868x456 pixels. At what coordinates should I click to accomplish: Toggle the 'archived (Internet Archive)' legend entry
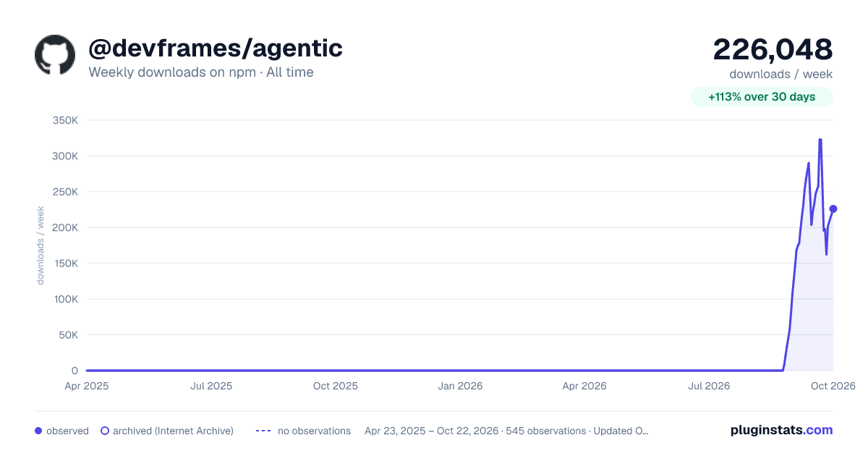(167, 431)
